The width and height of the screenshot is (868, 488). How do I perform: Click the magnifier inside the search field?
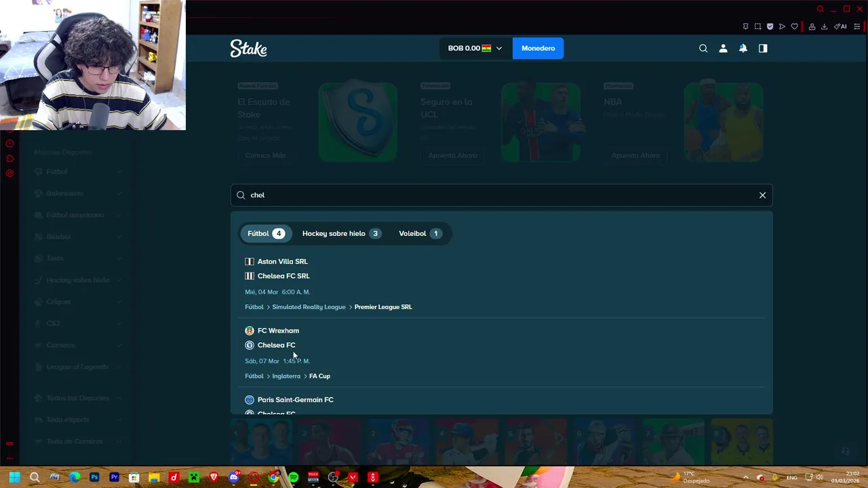point(241,195)
